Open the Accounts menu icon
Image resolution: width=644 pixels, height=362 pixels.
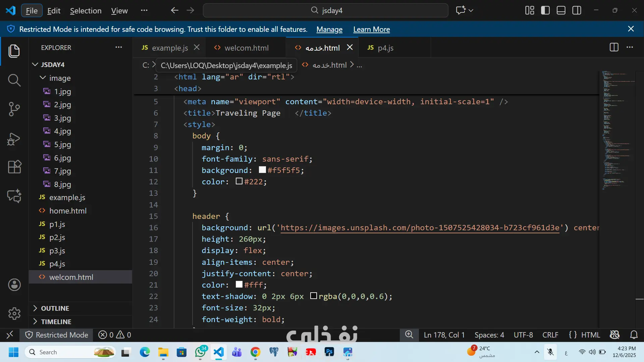point(14,285)
